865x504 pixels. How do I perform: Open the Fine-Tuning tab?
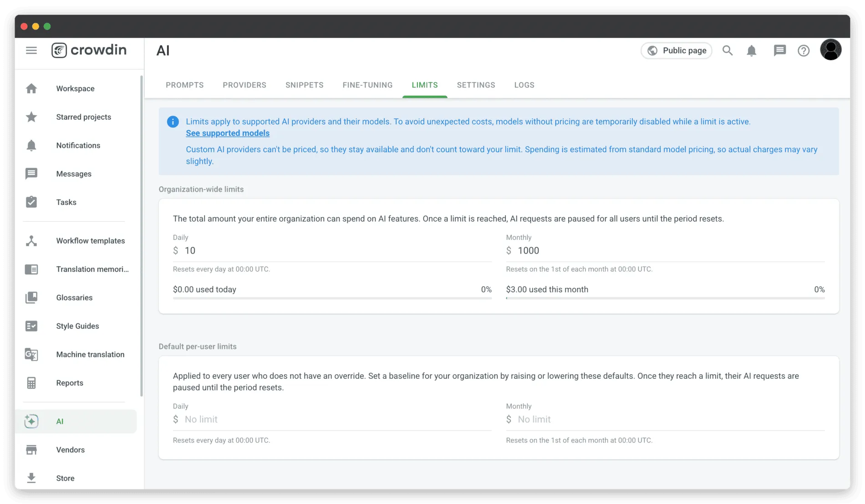pyautogui.click(x=367, y=85)
